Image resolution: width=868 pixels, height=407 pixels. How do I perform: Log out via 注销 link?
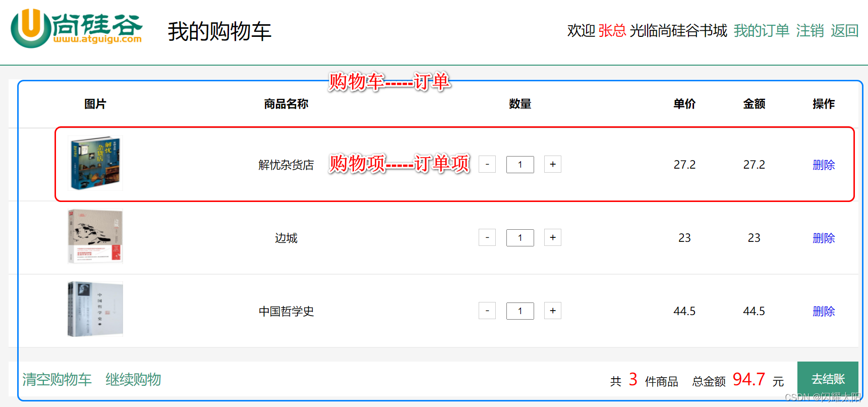click(809, 30)
